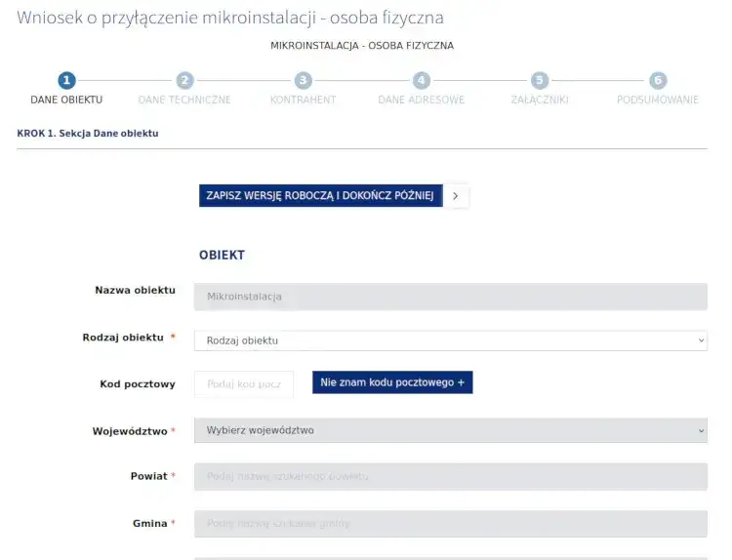The height and width of the screenshot is (560, 732).
Task: Go to step 5 circle icon
Action: [540, 80]
